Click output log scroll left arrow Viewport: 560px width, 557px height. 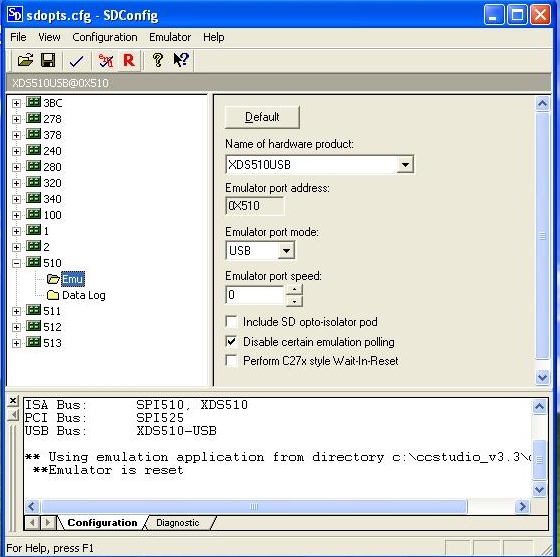[x=32, y=506]
